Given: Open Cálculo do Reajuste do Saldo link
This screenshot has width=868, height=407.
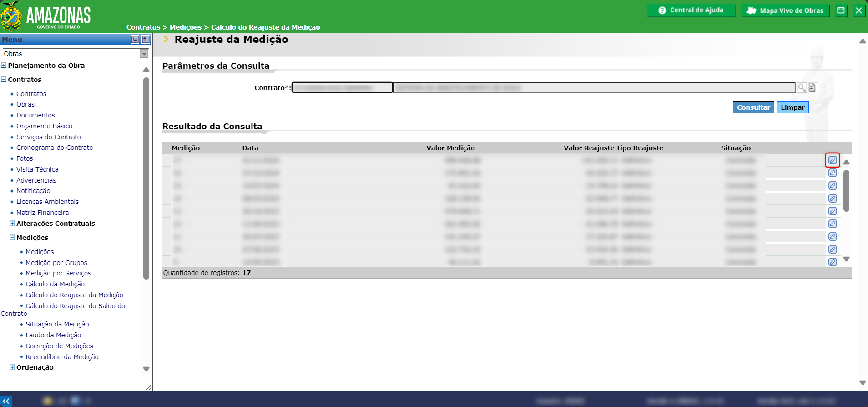Looking at the screenshot, I should pos(75,306).
